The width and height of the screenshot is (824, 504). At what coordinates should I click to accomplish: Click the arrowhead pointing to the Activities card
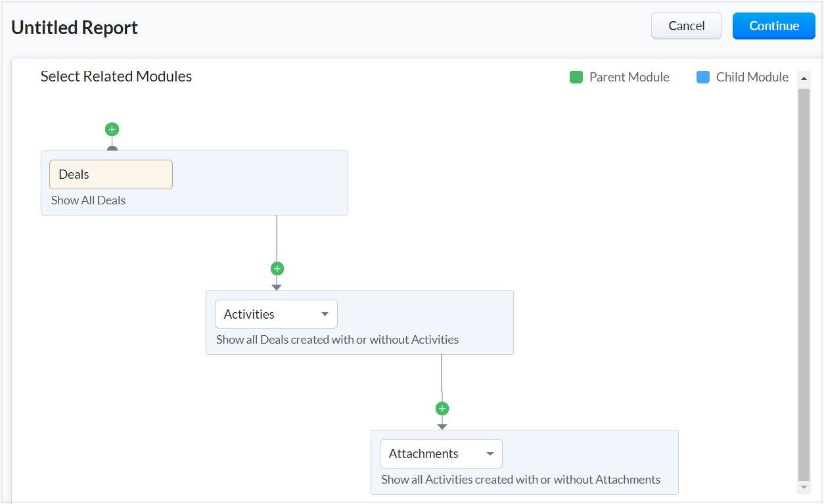pos(277,286)
